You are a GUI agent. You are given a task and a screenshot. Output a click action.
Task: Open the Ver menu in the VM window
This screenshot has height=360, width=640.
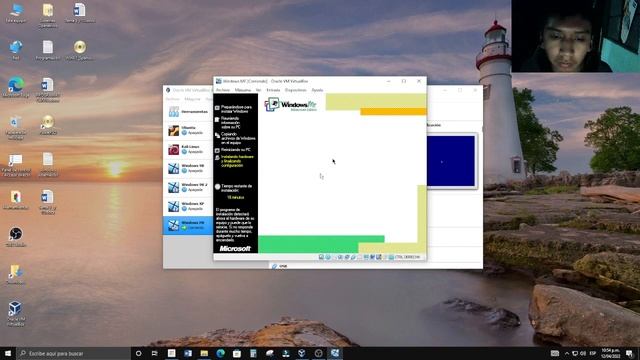[258, 90]
